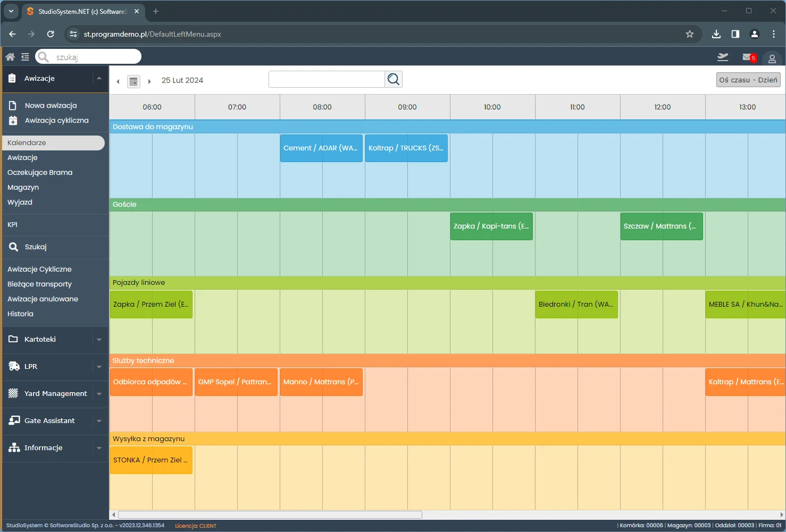Open browser downloads icon

tap(716, 34)
